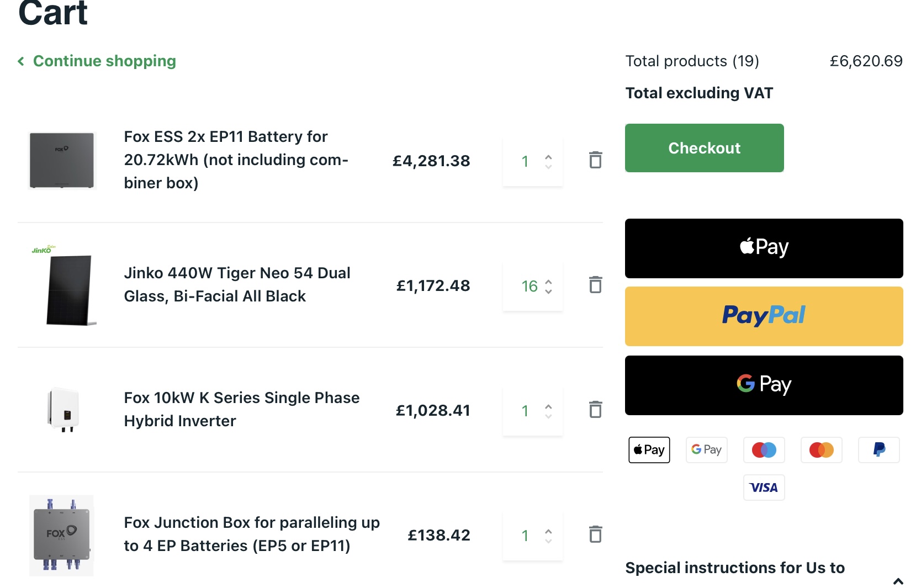Screen dimensions: 921x588
Task: Delete the Fox ESS EP11 Battery item
Action: [x=595, y=160]
